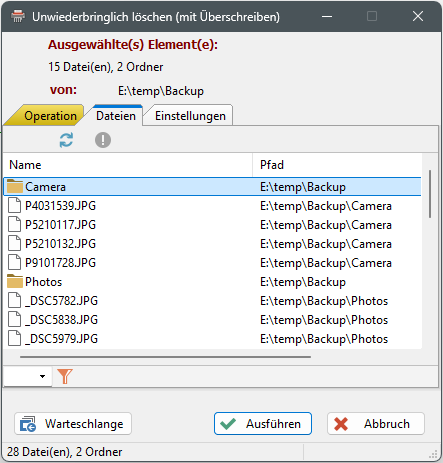
Task: Click the '15 Datei(en), 2 Ordner' text
Action: pyautogui.click(x=106, y=67)
